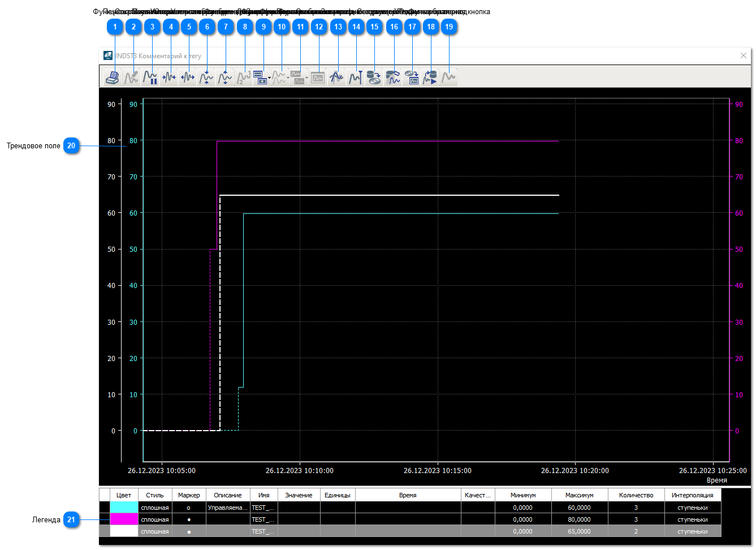Screen dimensions: 756x550
Task: Click the Минимум column header
Action: (x=523, y=495)
